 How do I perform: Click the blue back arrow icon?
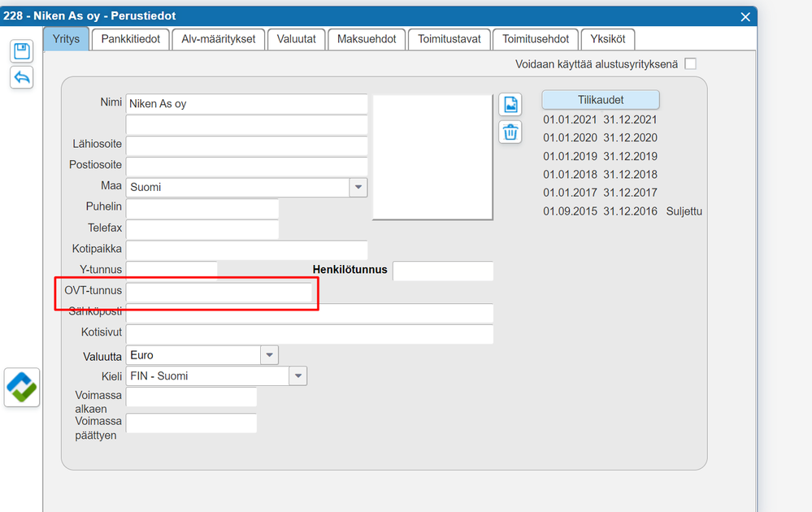22,78
